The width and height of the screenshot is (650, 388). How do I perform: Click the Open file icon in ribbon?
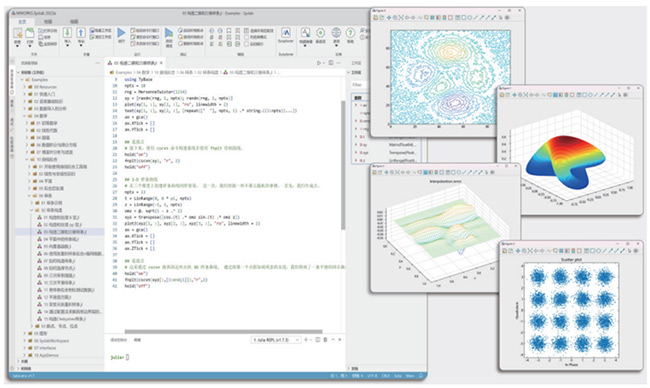(x=29, y=33)
